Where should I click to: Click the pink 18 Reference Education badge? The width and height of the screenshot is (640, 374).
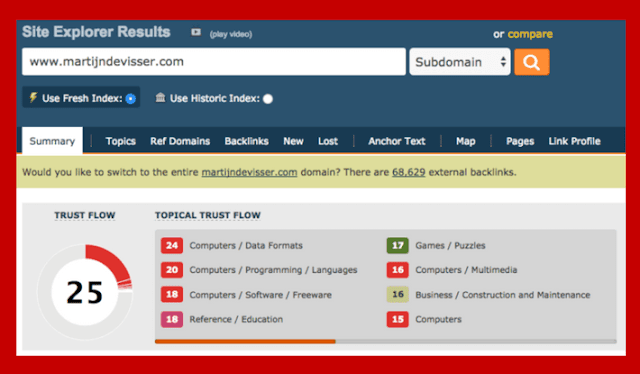pos(172,319)
